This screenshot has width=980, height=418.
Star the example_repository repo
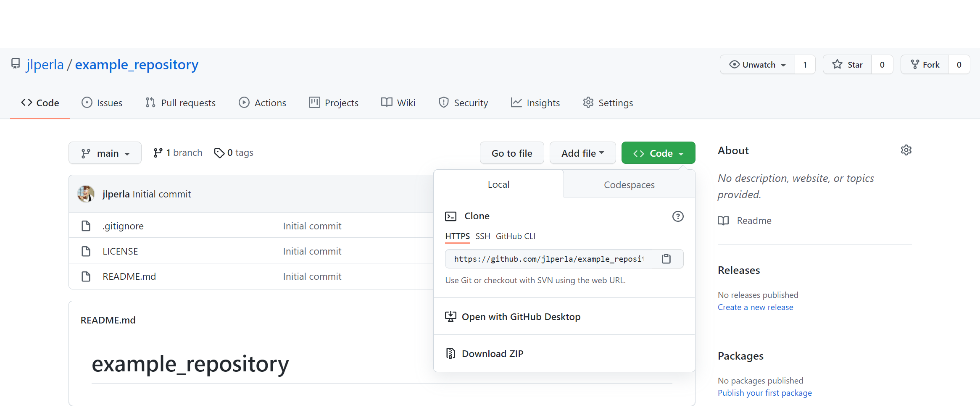tap(847, 65)
